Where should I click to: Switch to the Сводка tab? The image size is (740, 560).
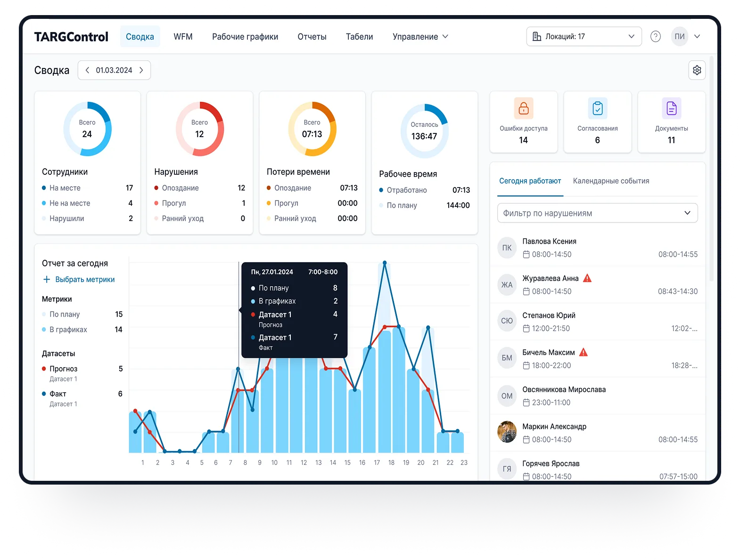tap(140, 37)
